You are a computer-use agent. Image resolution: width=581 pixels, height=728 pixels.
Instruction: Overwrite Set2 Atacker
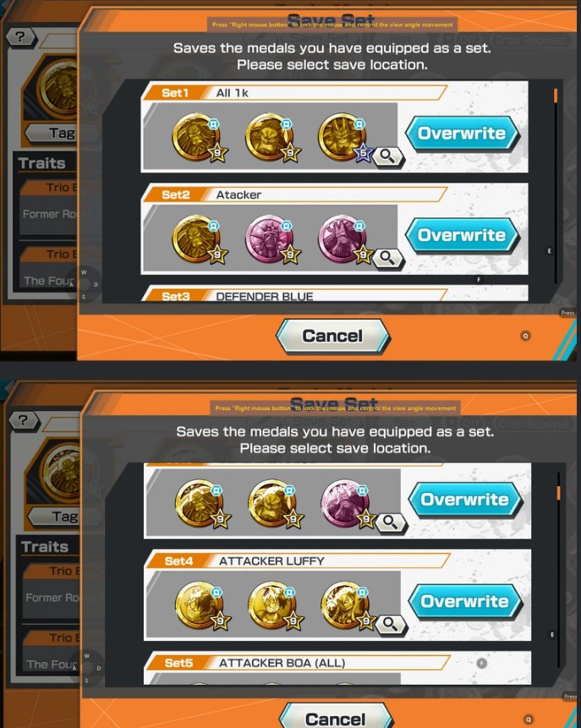pos(463,235)
